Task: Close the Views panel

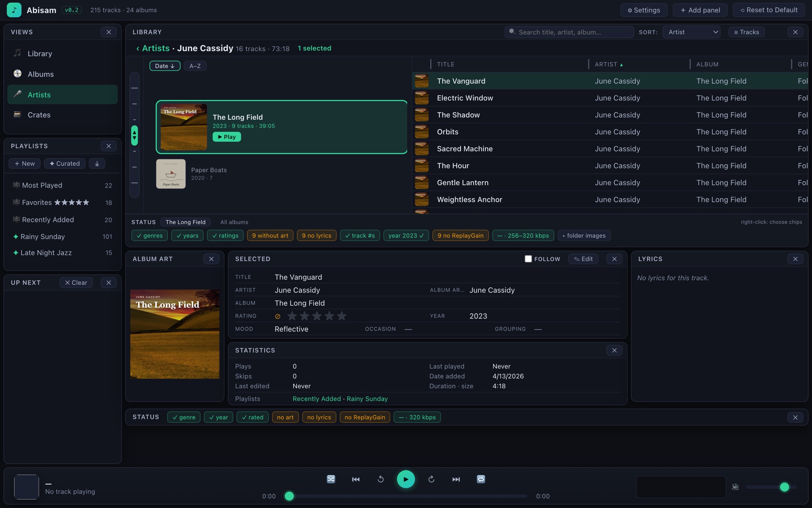Action: (x=108, y=32)
